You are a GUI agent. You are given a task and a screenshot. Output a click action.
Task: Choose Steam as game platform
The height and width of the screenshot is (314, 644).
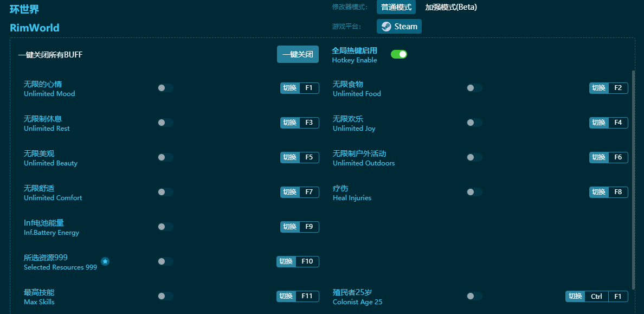click(399, 27)
